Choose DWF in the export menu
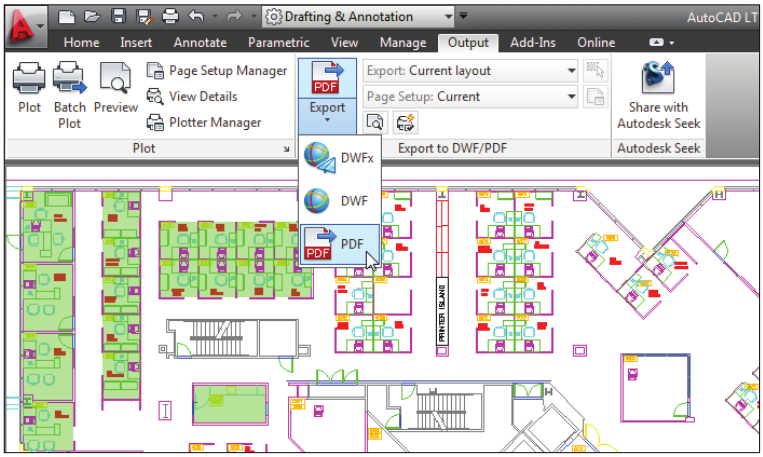 [x=340, y=201]
